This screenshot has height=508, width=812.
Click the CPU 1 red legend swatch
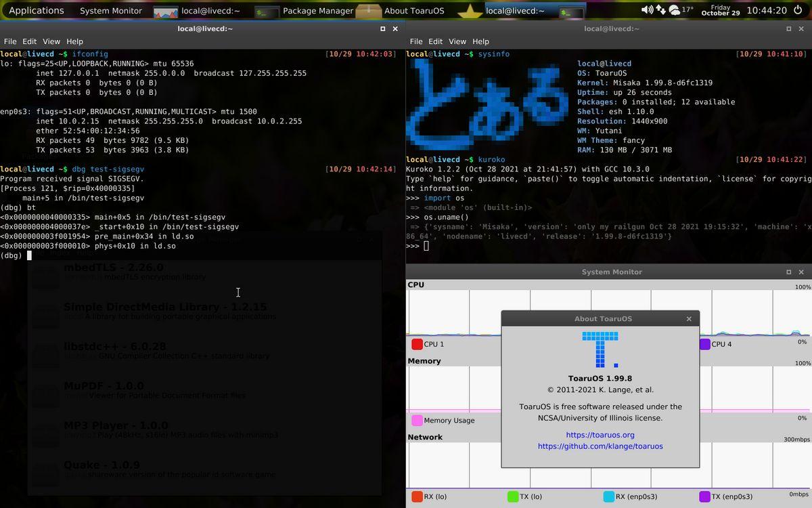coord(417,344)
